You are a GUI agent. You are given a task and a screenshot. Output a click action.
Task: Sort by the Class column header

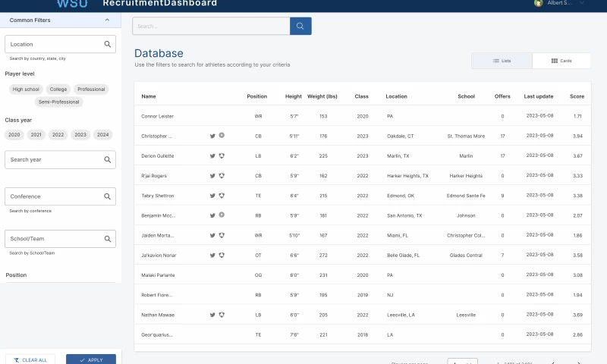pyautogui.click(x=362, y=96)
